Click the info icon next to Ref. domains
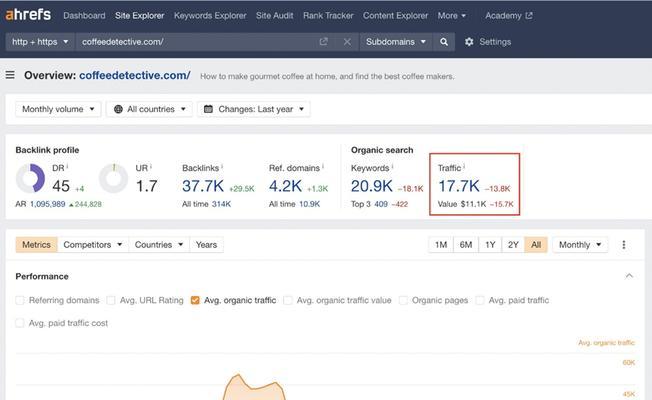This screenshot has height=400, width=652. pyautogui.click(x=323, y=166)
